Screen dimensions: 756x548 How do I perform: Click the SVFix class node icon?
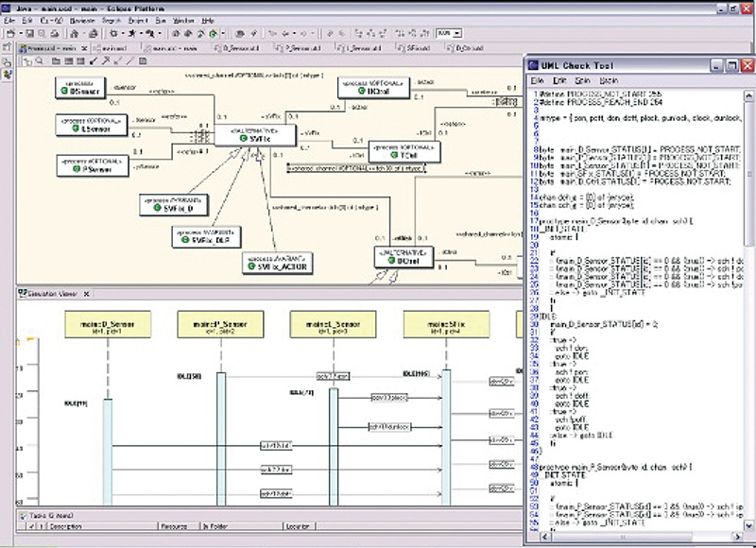coord(243,140)
